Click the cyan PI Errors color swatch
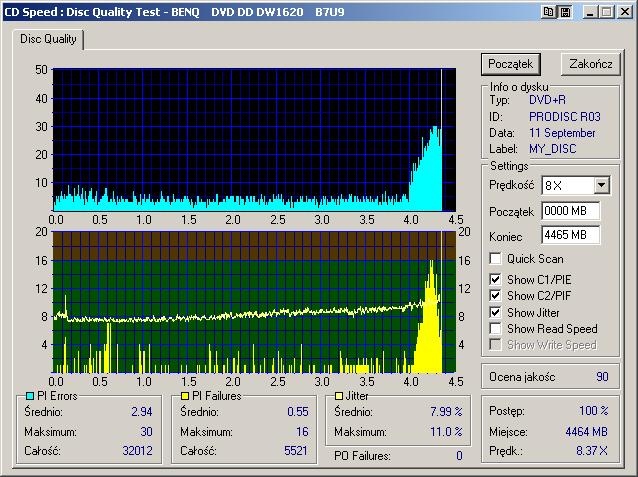This screenshot has width=638, height=477. (30, 396)
